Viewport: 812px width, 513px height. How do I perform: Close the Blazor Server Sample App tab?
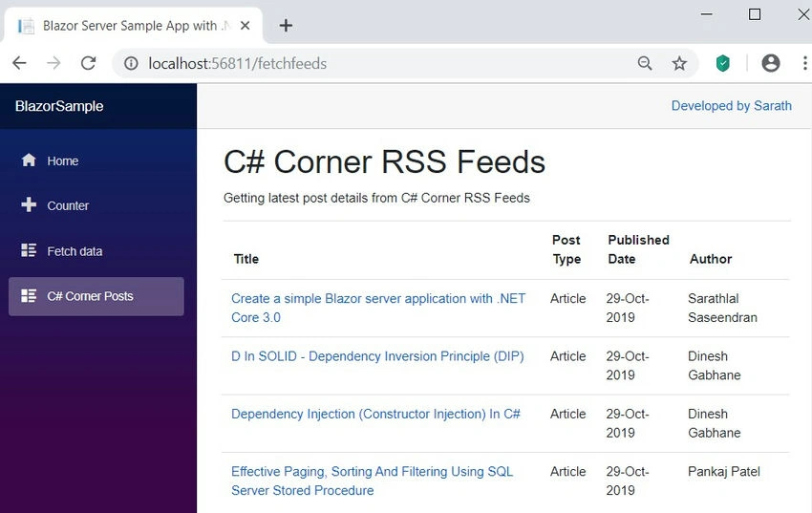click(246, 26)
